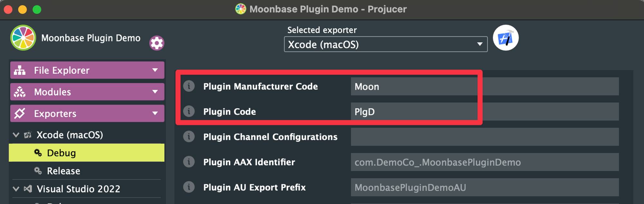This screenshot has width=644, height=204.
Task: Click the Projucer project logo icon
Action: [23, 38]
